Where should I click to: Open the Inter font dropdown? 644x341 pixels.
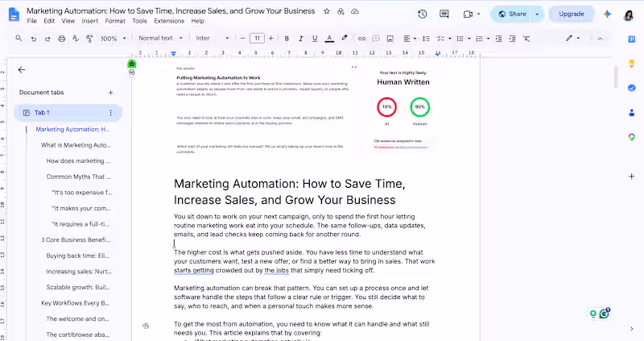point(212,38)
